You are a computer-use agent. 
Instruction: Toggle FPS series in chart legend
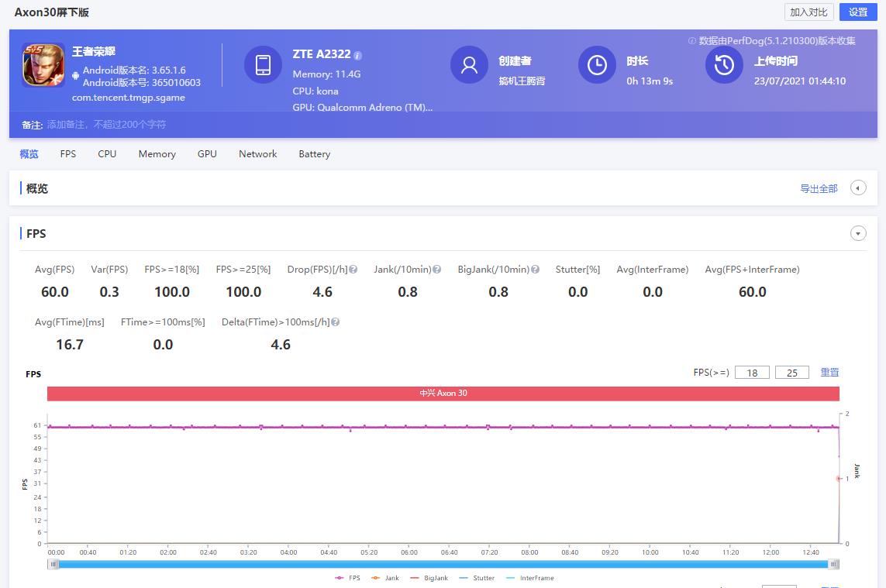click(x=347, y=578)
